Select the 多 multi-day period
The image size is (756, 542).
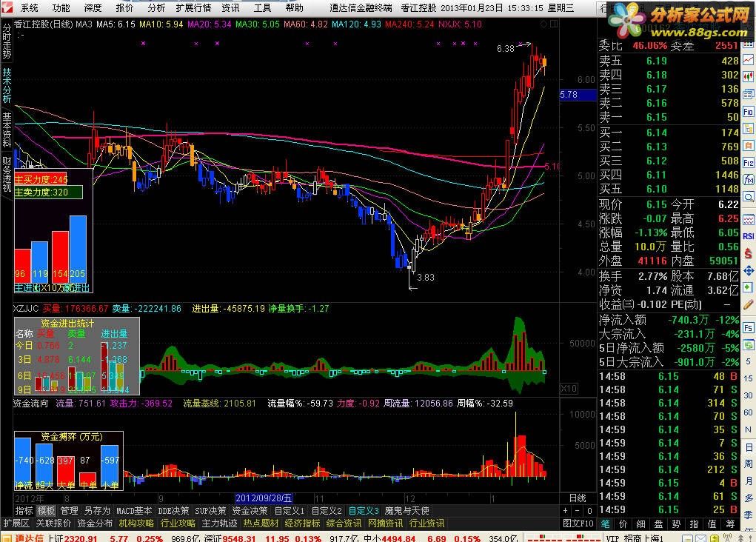point(749,498)
